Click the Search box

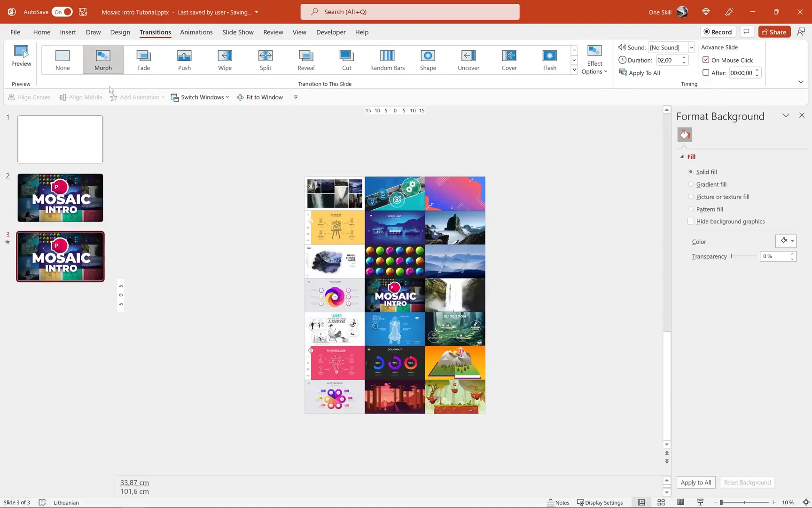(410, 12)
